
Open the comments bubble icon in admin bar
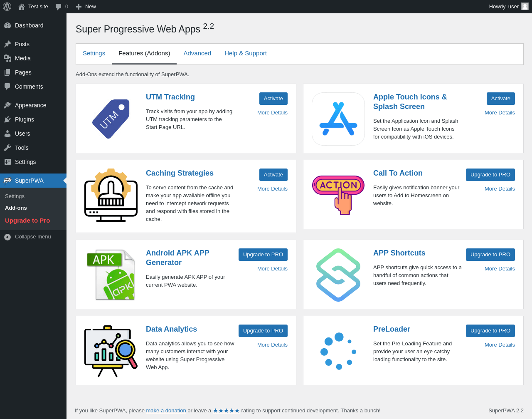(59, 7)
